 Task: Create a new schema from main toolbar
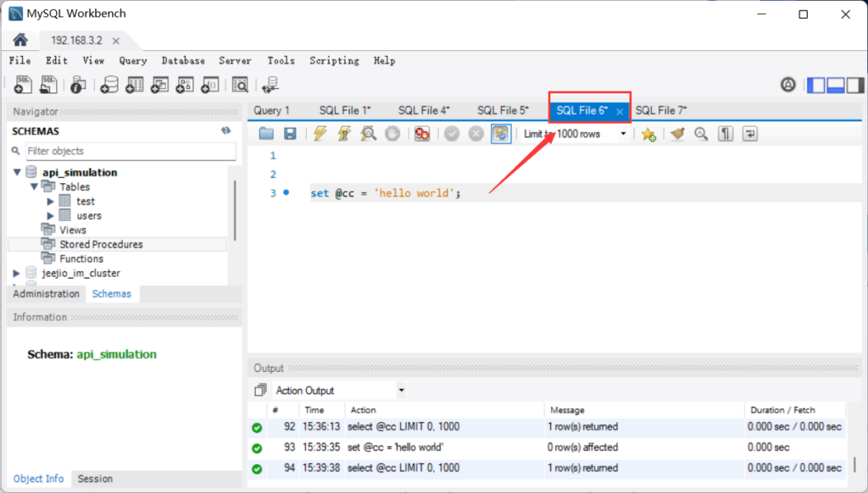tap(109, 84)
